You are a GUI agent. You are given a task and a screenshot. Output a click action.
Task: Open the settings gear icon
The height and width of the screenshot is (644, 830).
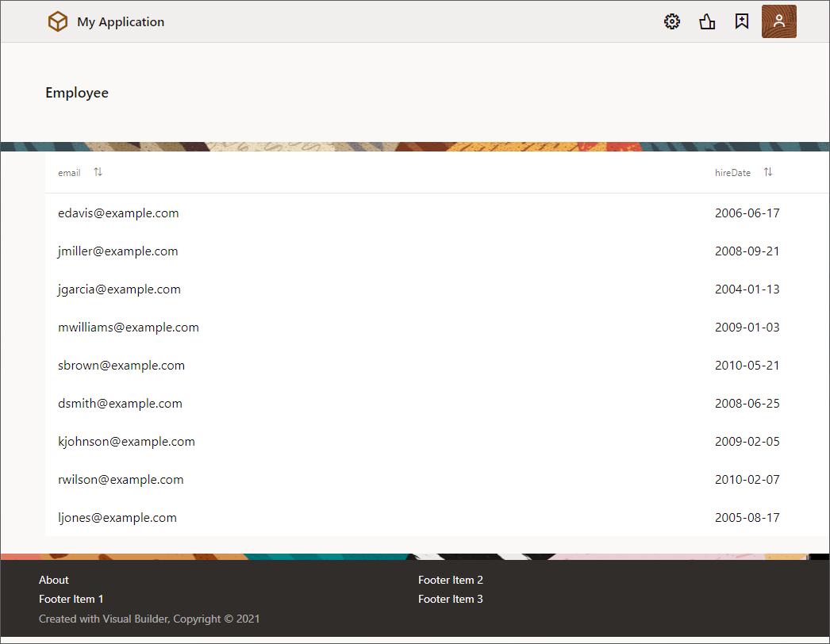tap(672, 22)
